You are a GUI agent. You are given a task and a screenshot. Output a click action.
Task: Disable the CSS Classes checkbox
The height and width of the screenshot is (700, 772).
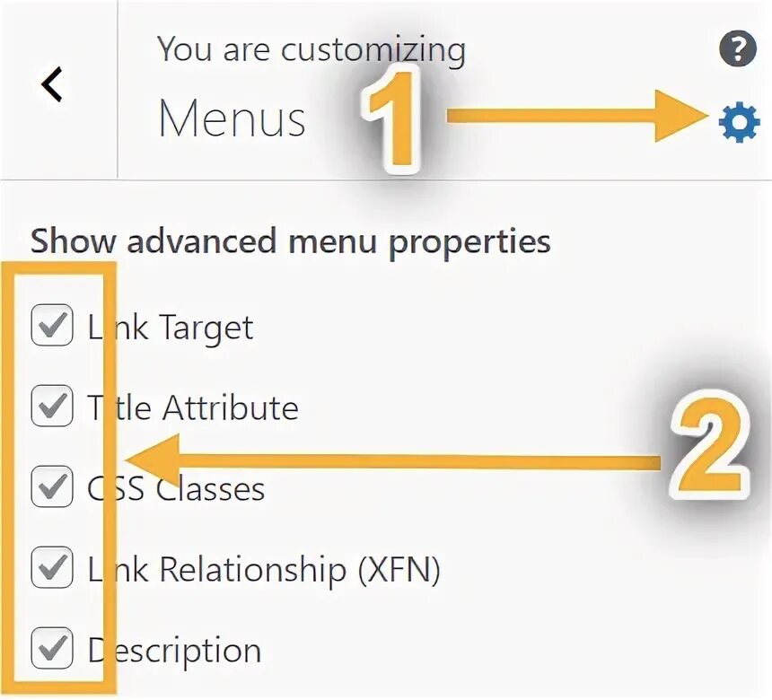(x=51, y=488)
